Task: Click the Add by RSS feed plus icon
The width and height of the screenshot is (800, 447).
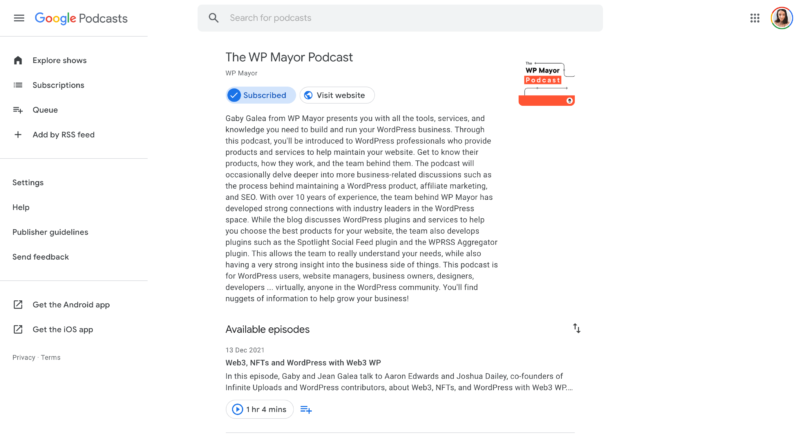Action: (x=18, y=135)
